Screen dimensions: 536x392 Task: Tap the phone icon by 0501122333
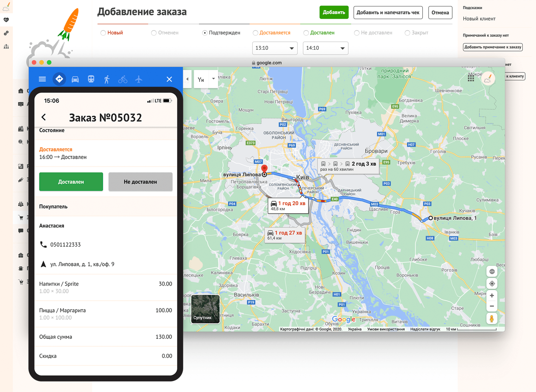(43, 244)
